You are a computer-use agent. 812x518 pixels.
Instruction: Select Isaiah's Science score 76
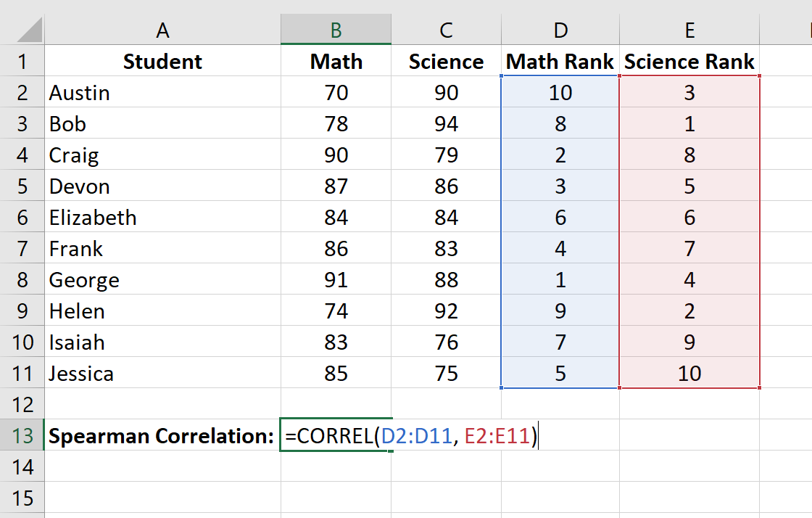pyautogui.click(x=447, y=342)
